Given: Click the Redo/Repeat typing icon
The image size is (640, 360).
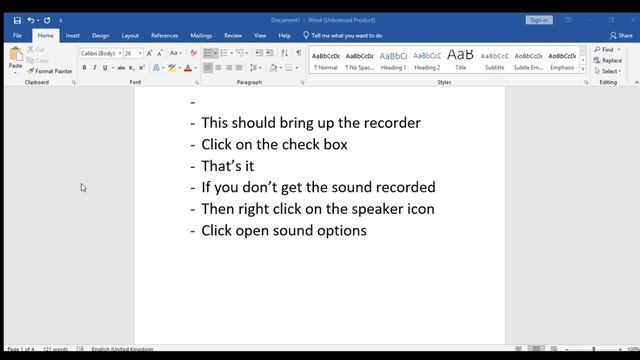Looking at the screenshot, I should pyautogui.click(x=47, y=20).
